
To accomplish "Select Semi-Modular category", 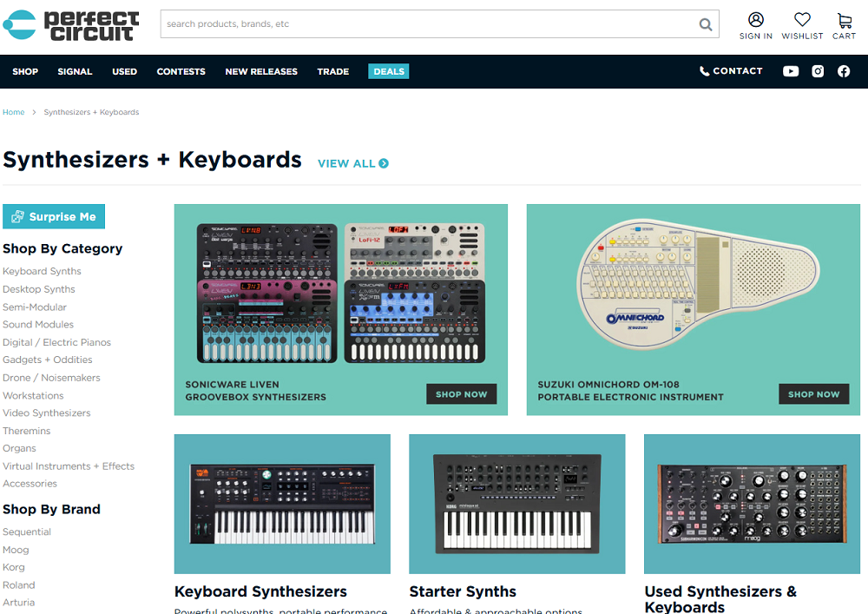I will point(35,307).
